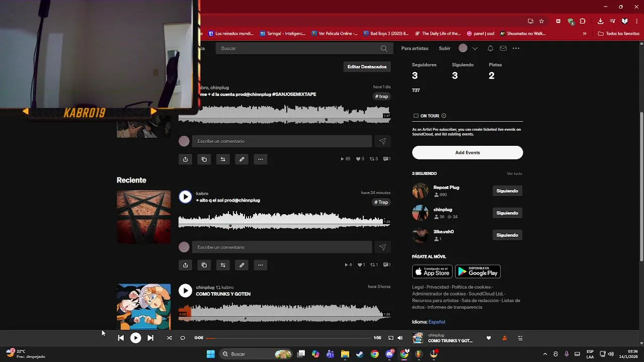Open the SoundCloud header more menu
This screenshot has width=644, height=362.
coord(516,48)
